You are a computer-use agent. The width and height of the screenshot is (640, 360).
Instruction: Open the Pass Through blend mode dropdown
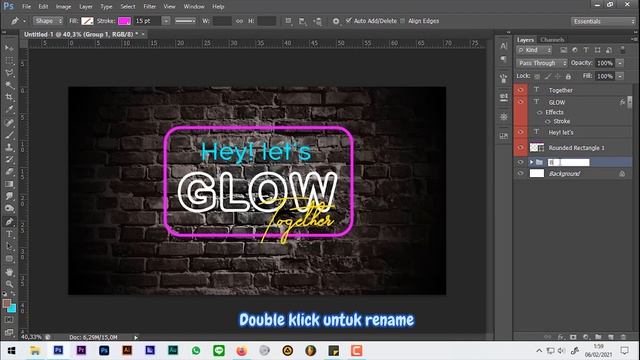542,63
